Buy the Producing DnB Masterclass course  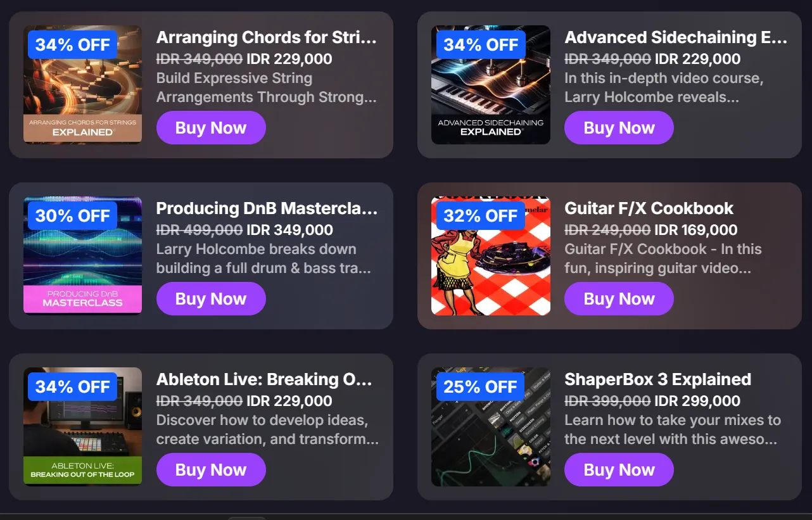click(211, 299)
